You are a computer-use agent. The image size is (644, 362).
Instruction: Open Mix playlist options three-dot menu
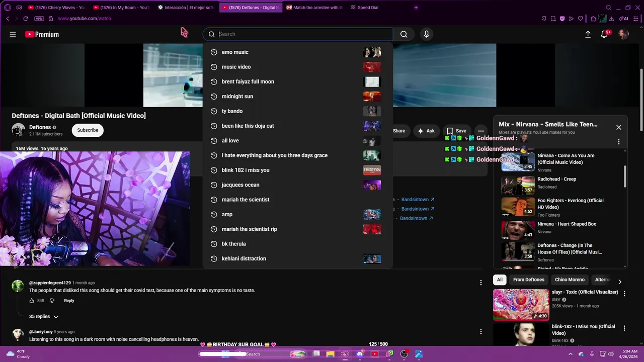[x=619, y=142]
